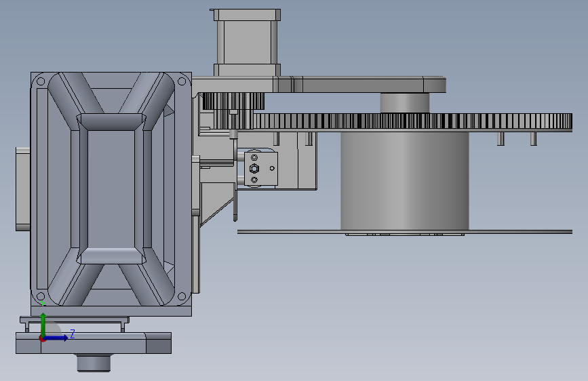Select the small pinion gear under the motor
The width and height of the screenshot is (588, 381).
(233, 101)
